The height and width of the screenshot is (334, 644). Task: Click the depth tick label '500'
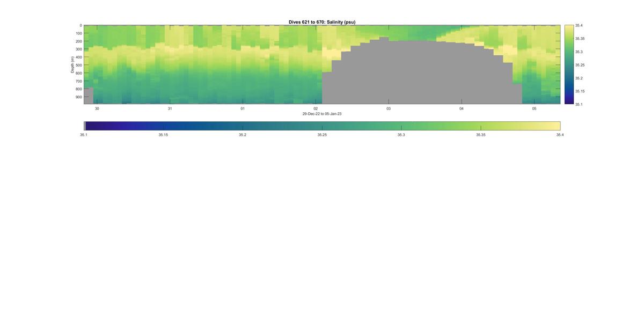(x=78, y=66)
